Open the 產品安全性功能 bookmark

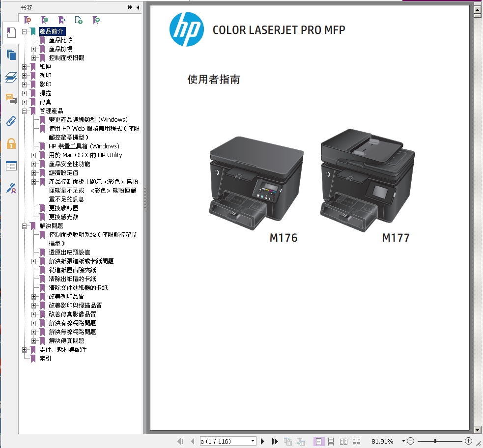point(69,164)
